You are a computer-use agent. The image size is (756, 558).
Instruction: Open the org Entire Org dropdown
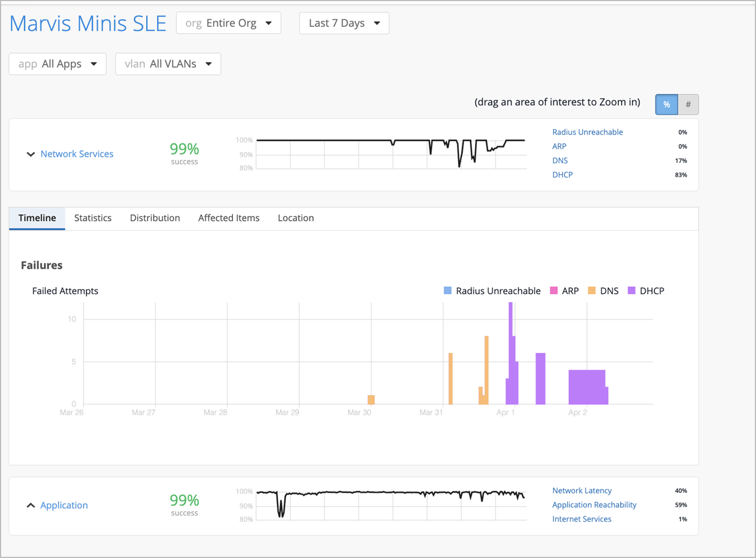(x=228, y=23)
